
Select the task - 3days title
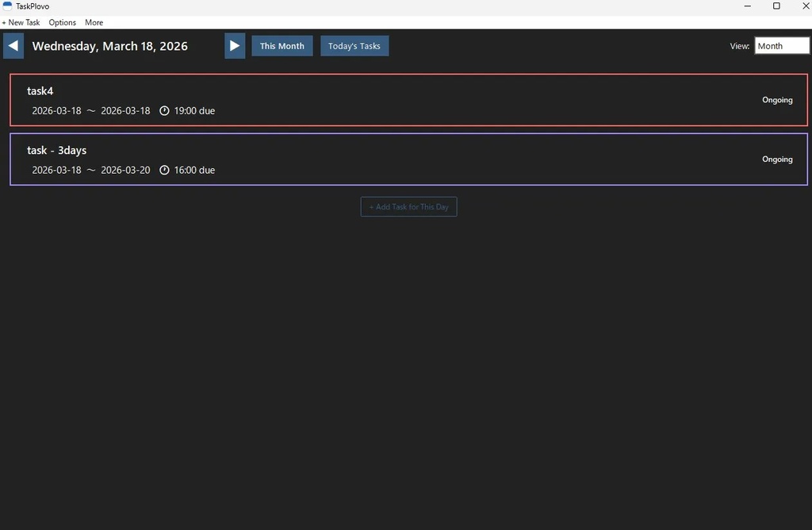point(56,150)
